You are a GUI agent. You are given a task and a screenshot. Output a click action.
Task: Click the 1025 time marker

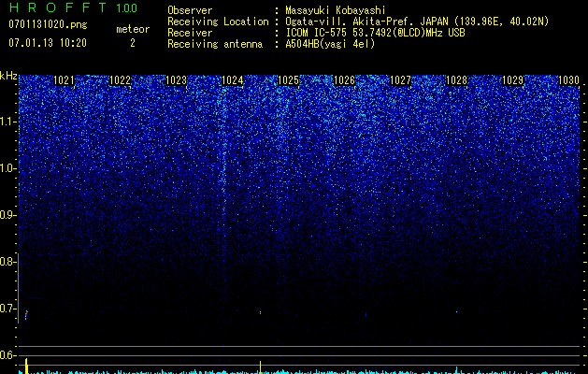coord(288,80)
